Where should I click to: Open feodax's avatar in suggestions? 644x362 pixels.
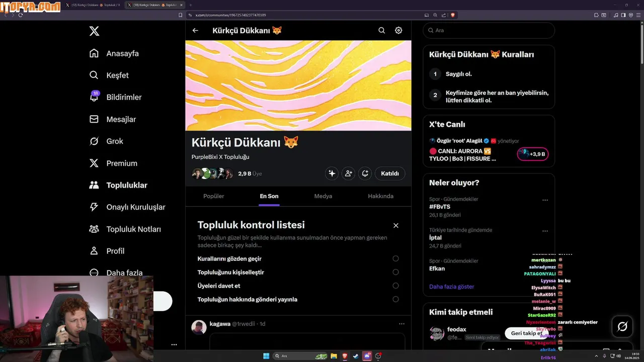[437, 333]
